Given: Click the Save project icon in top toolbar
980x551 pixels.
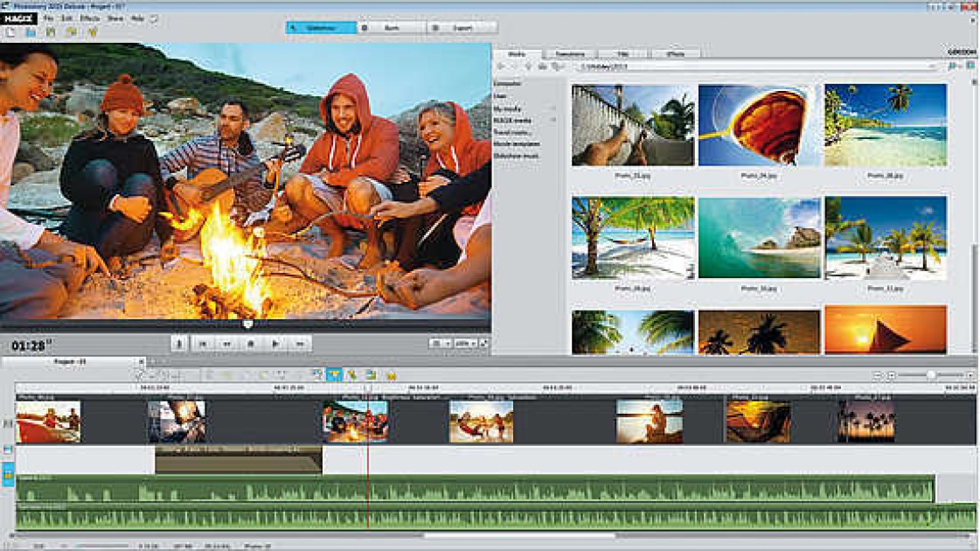Looking at the screenshot, I should click(x=51, y=31).
